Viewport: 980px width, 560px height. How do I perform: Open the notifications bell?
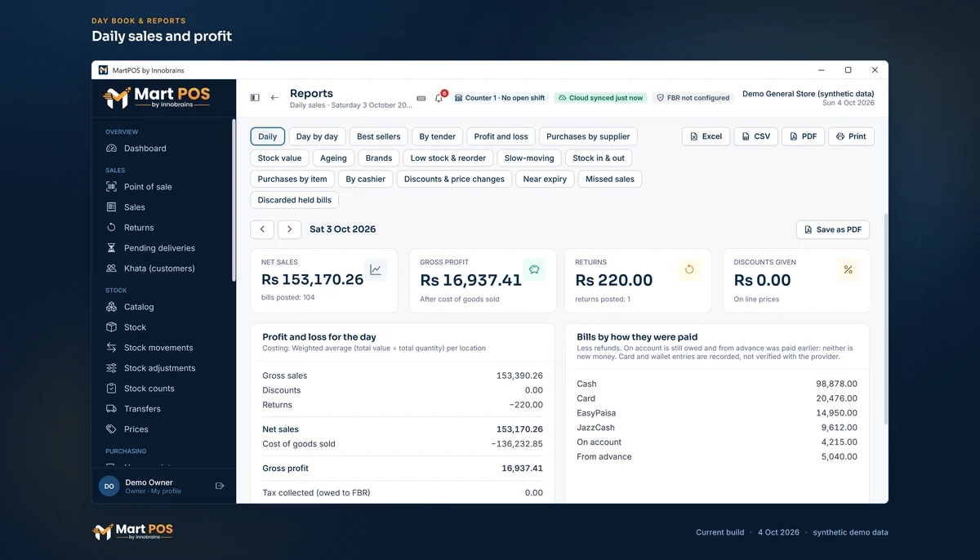439,98
